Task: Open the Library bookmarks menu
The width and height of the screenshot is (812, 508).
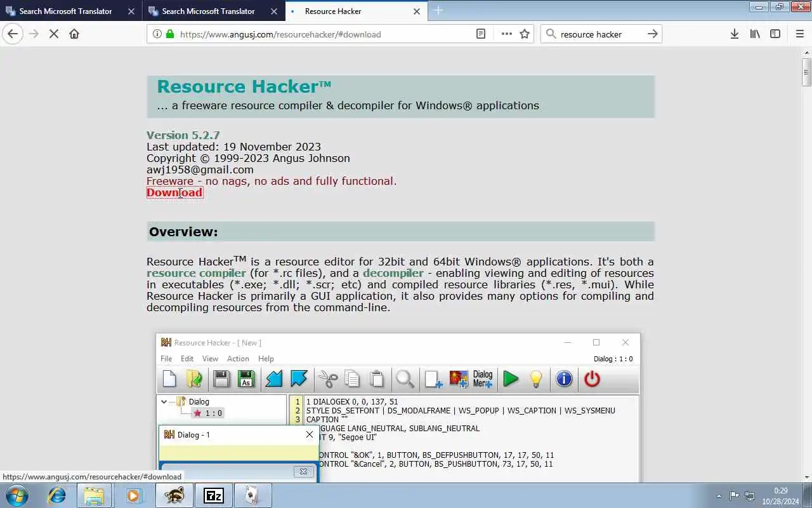Action: point(755,34)
